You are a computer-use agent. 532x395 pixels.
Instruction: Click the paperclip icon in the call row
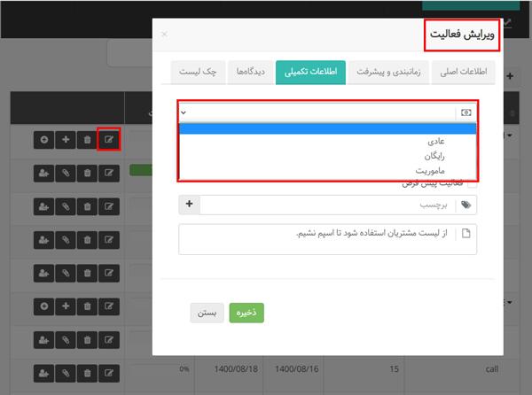(66, 368)
